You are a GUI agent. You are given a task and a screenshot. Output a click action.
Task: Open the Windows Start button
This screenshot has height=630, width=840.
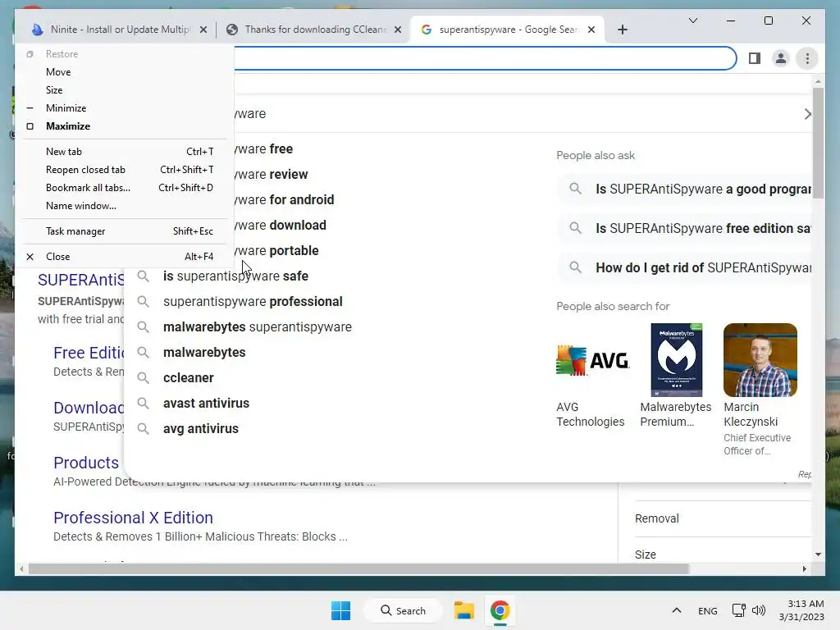tap(340, 610)
